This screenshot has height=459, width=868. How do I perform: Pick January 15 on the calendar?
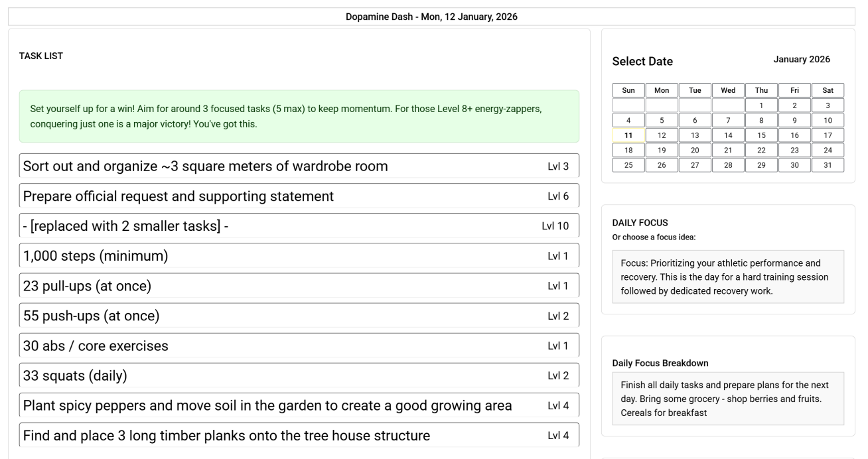(x=761, y=135)
